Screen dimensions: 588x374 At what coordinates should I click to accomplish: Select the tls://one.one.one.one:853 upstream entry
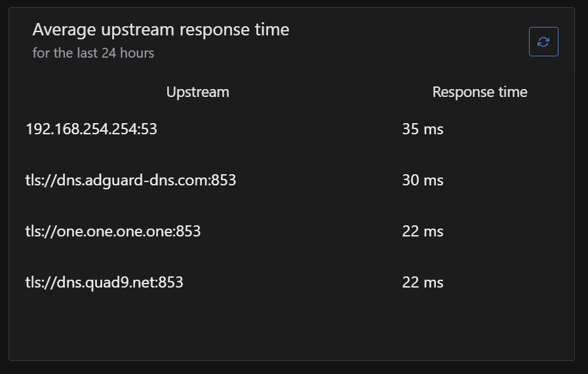coord(113,231)
